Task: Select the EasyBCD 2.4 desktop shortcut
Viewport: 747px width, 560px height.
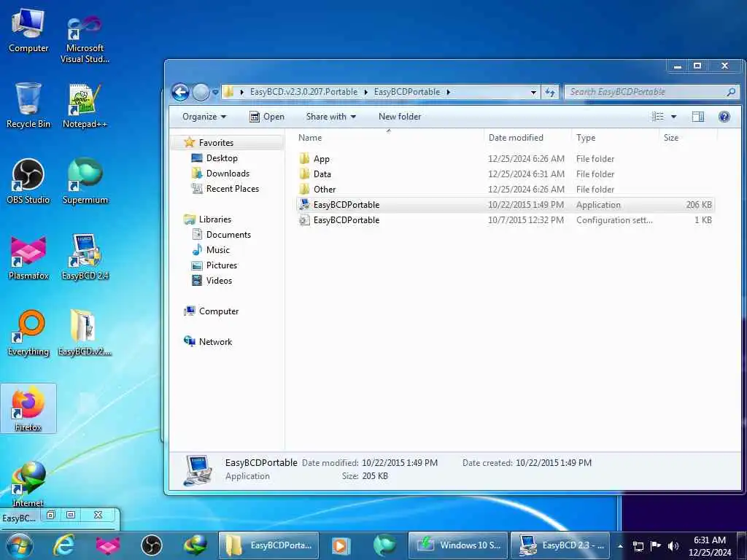Action: 85,257
